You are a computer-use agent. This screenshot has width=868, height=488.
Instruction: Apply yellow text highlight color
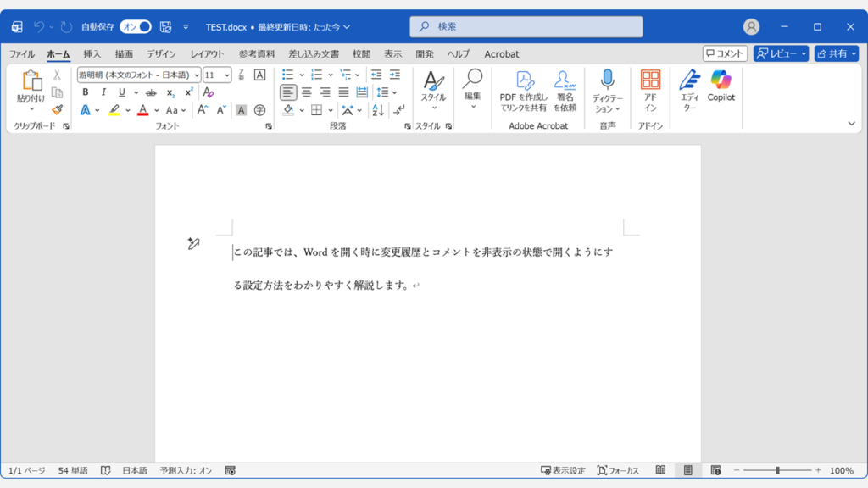coord(114,110)
